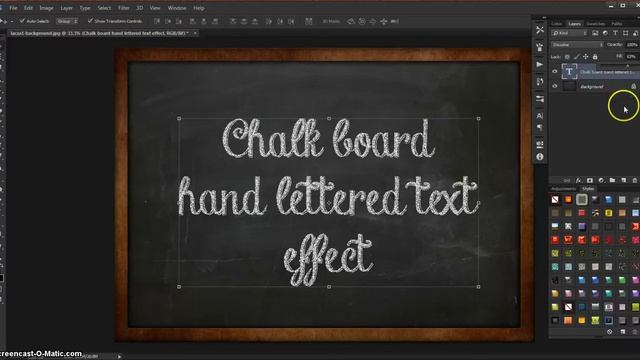The width and height of the screenshot is (640, 360).
Task: Open the Paragraph panel icon
Action: [540, 128]
